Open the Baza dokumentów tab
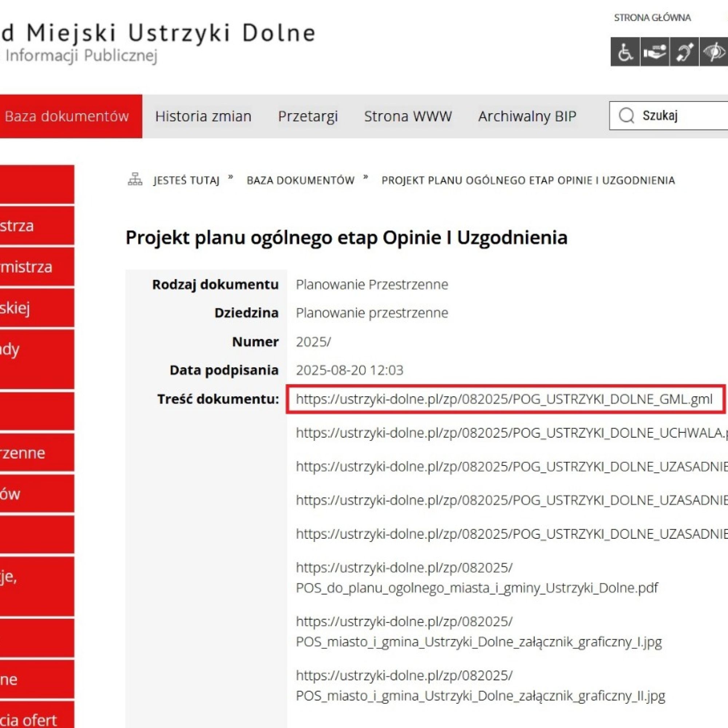This screenshot has width=728, height=728. 67,116
